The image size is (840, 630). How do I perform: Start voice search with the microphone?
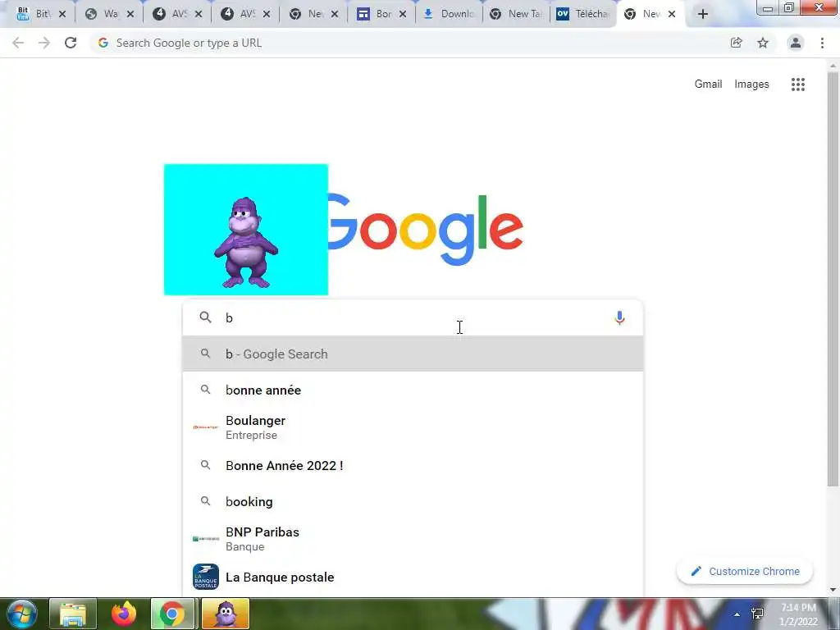click(x=619, y=317)
